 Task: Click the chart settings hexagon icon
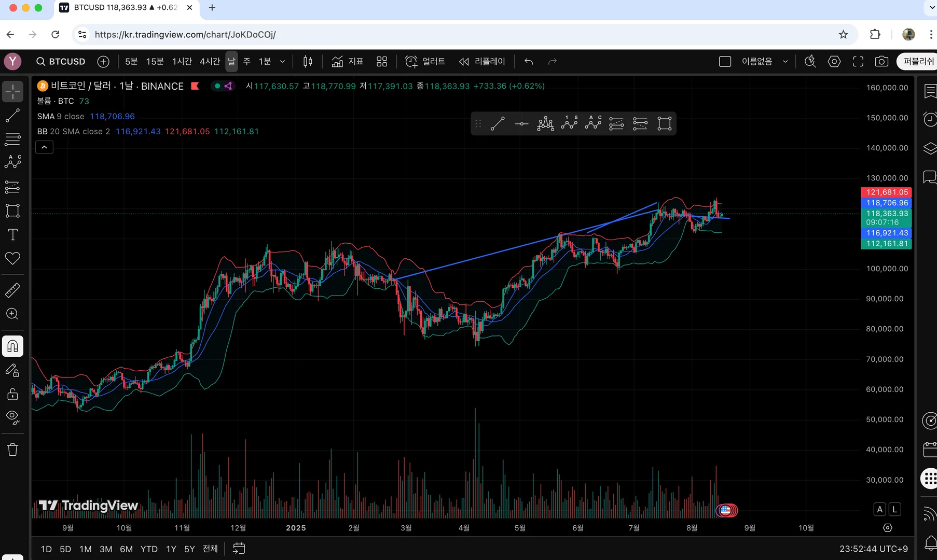[834, 62]
